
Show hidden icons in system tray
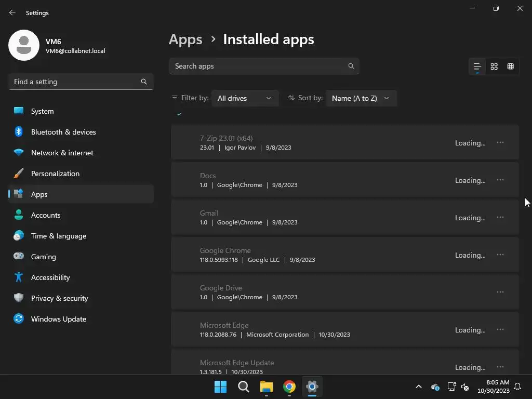[419, 387]
